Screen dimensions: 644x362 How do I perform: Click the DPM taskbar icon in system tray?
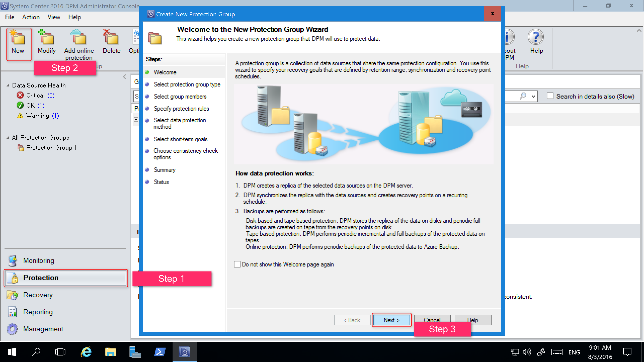click(184, 352)
